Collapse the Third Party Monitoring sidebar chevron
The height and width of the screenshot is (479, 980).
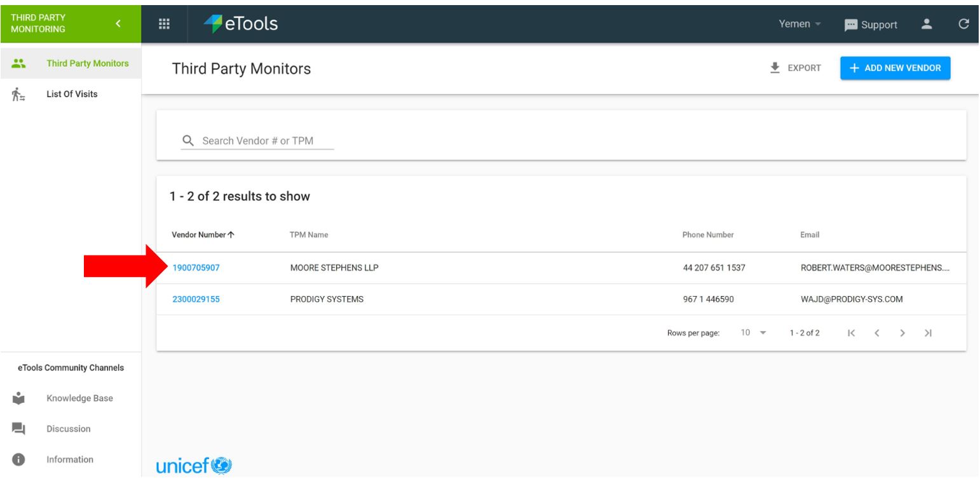point(117,25)
